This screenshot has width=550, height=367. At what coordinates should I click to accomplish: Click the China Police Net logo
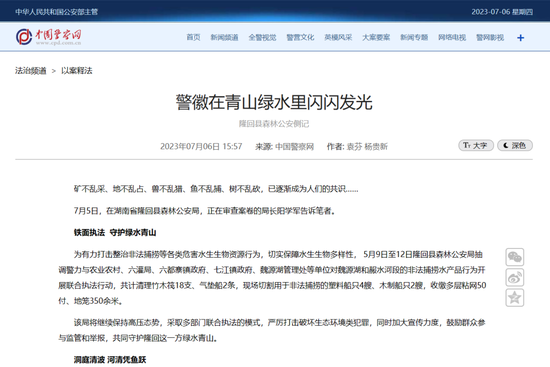point(48,36)
